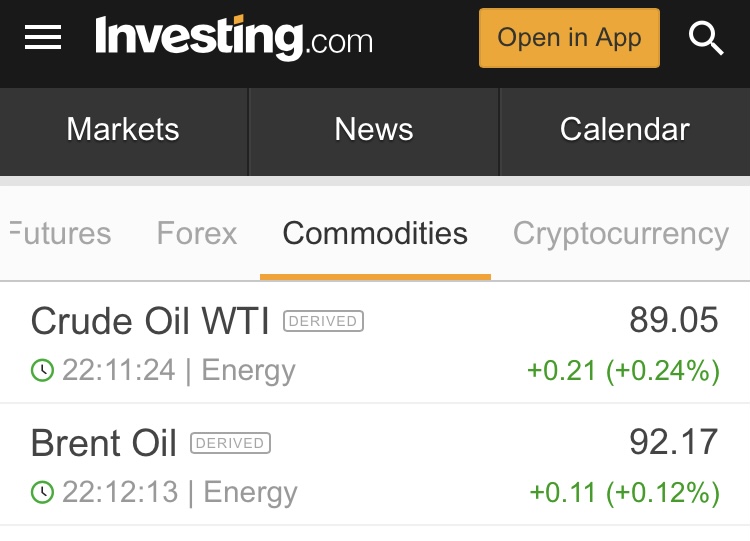Open the hamburger menu icon
The image size is (750, 541).
pos(43,38)
